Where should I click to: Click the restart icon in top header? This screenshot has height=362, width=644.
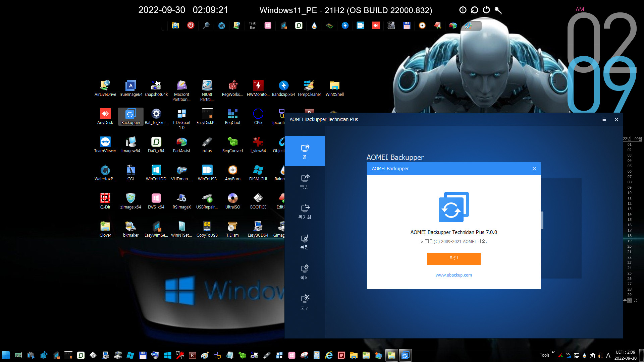point(474,10)
